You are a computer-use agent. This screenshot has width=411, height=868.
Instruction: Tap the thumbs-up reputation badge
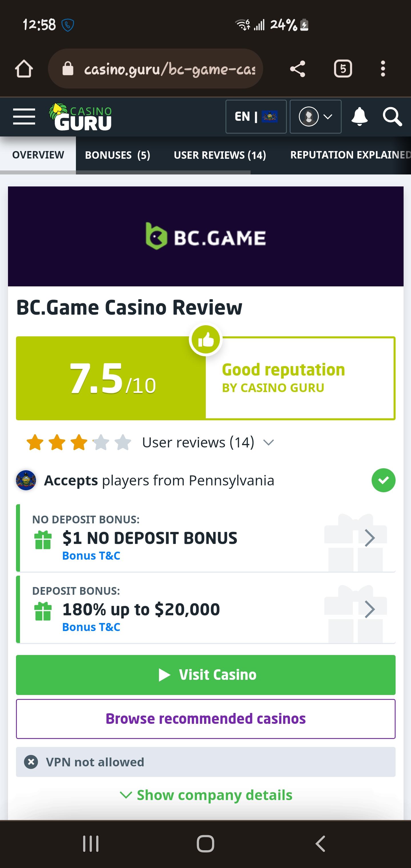(205, 340)
